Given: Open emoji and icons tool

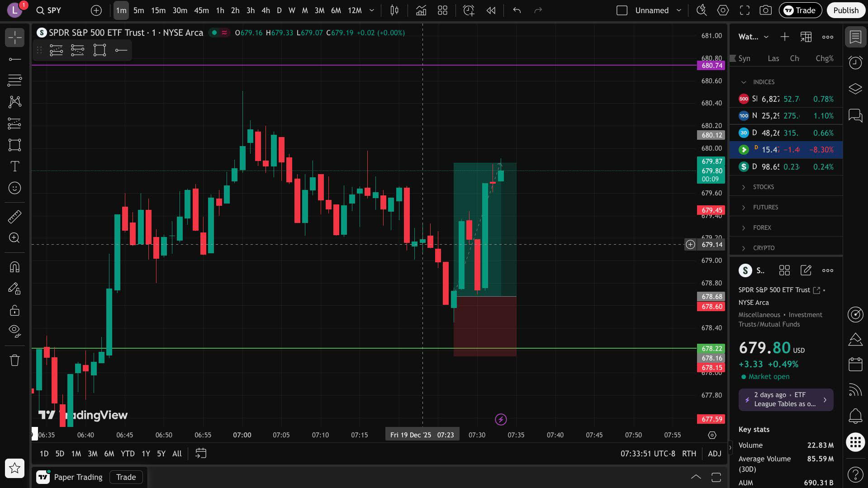Looking at the screenshot, I should pos(15,188).
